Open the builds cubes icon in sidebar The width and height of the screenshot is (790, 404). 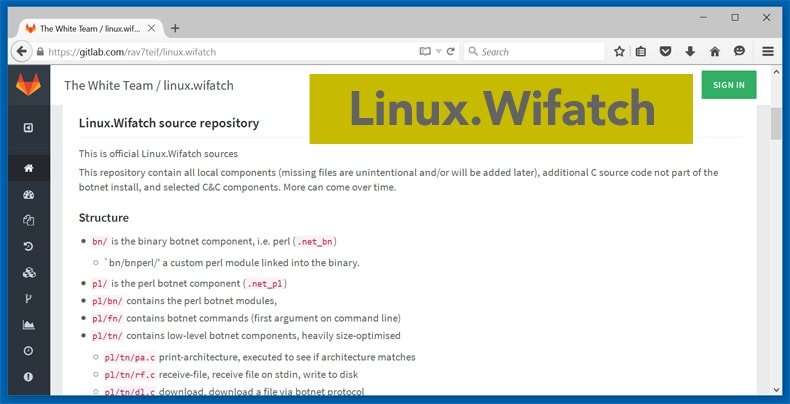click(x=29, y=273)
